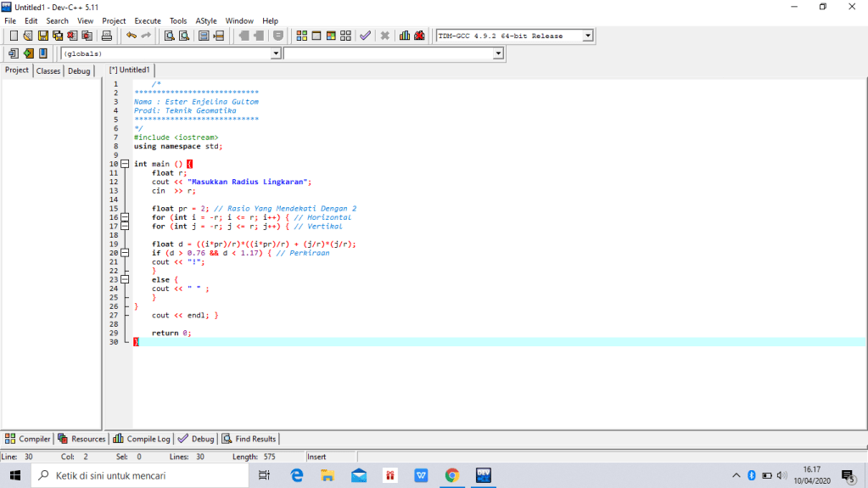This screenshot has height=488, width=868.
Task: Open the TDM-GCC compiler selection dropdown
Action: point(587,36)
